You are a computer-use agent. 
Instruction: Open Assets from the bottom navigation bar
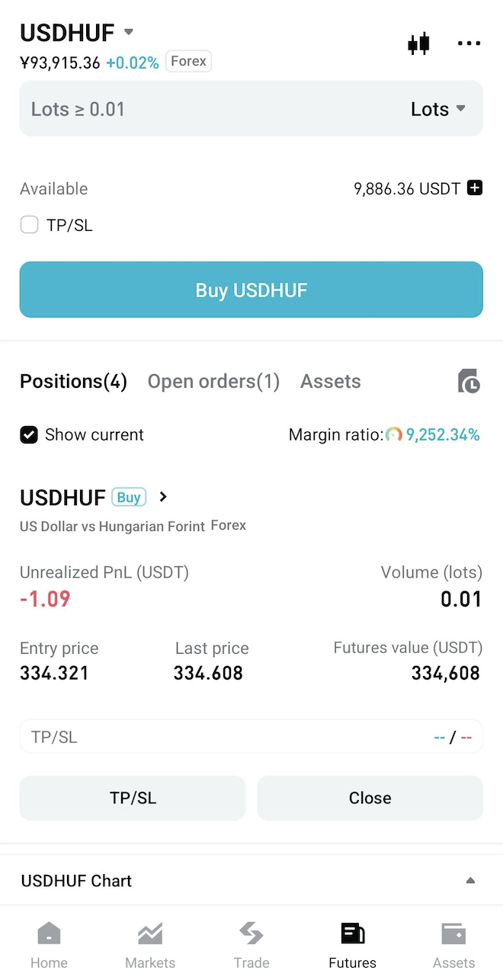click(453, 943)
